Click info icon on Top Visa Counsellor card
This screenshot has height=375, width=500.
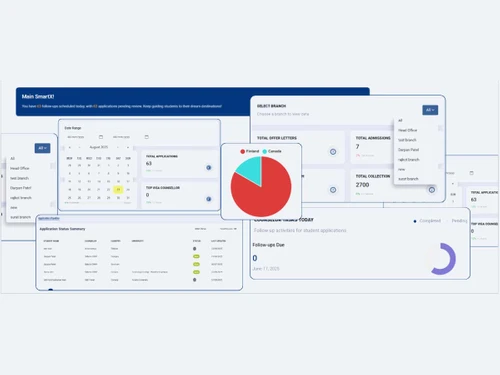[209, 199]
